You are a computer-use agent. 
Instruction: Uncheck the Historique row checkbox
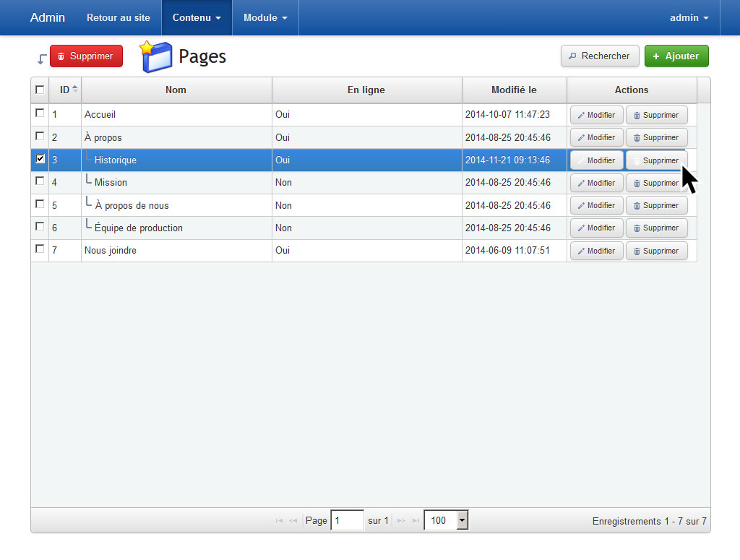[40, 159]
